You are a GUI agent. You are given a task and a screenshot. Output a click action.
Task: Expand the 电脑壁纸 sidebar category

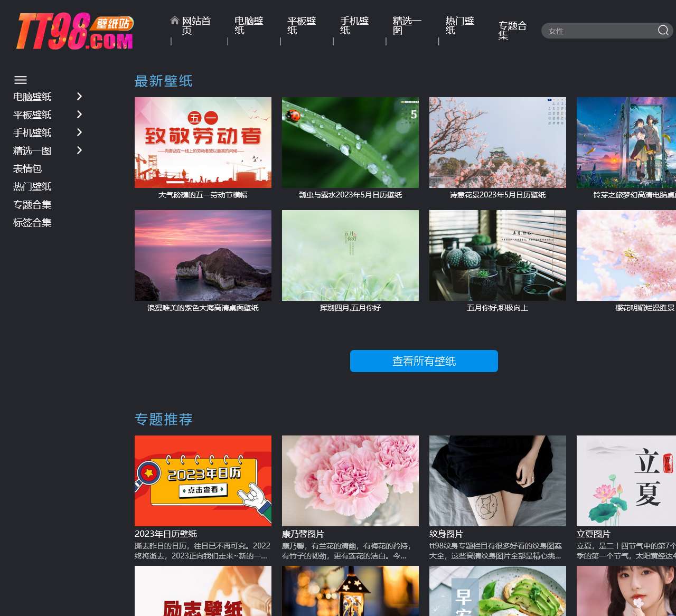[x=80, y=97]
